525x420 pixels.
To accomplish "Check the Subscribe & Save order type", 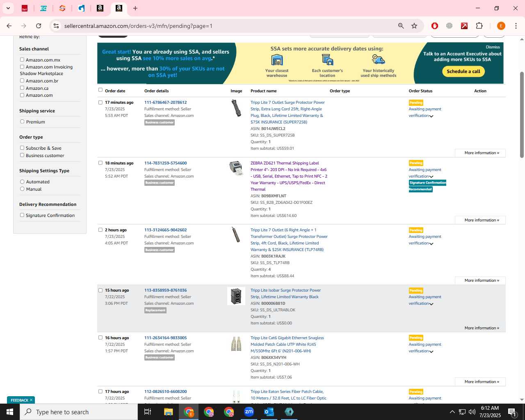I will tap(22, 148).
